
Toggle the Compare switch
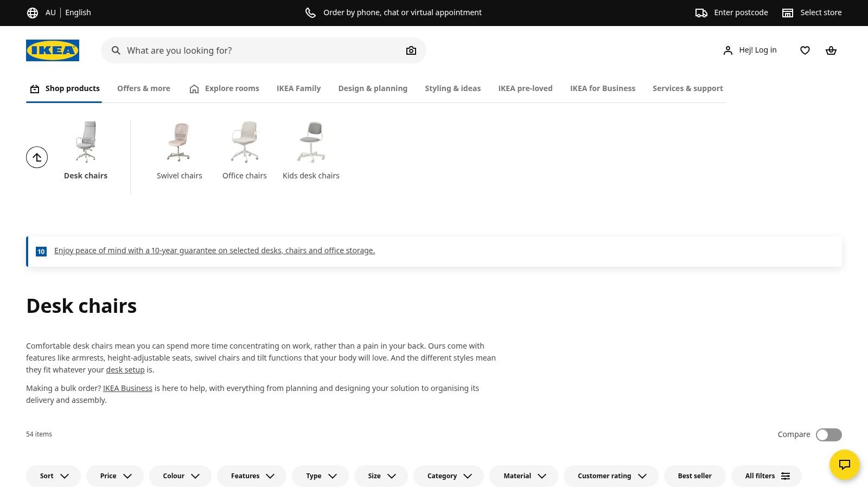coord(829,435)
